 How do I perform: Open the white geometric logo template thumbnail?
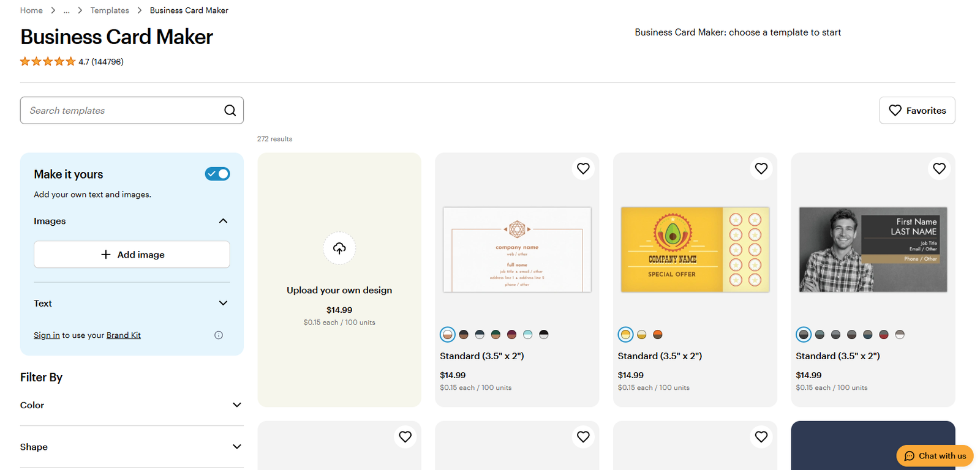(x=517, y=250)
